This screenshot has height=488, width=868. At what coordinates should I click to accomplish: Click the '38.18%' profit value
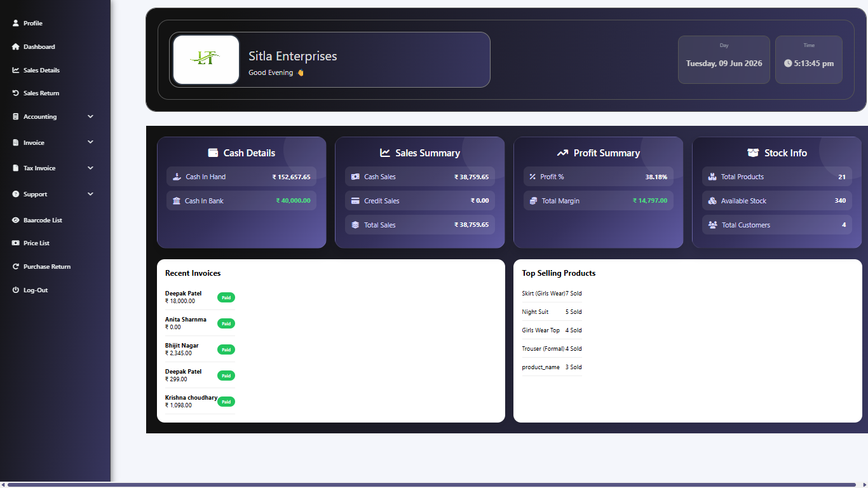pos(656,177)
